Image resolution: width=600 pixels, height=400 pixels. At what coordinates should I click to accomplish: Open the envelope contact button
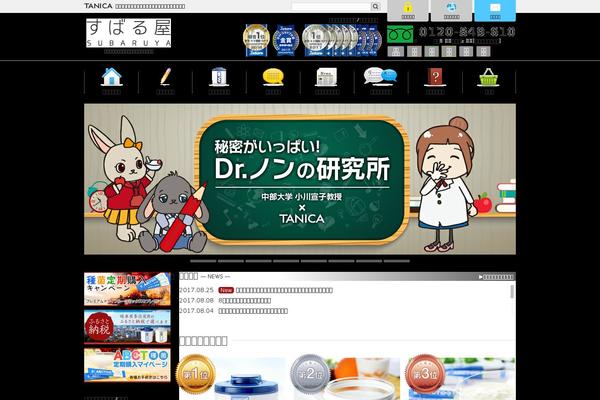coord(495,10)
